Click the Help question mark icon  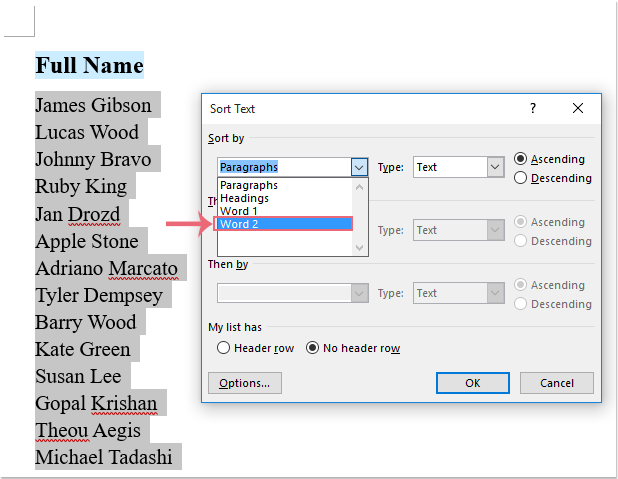coord(532,108)
